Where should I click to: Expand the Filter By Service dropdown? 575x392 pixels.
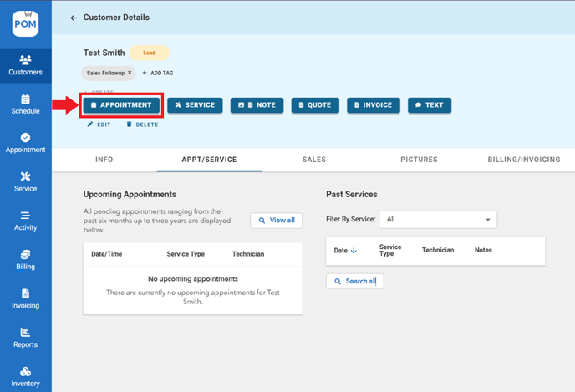[x=438, y=220]
